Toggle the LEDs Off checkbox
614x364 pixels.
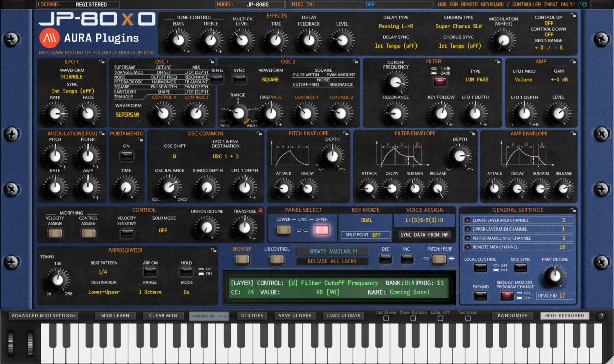[x=442, y=318]
